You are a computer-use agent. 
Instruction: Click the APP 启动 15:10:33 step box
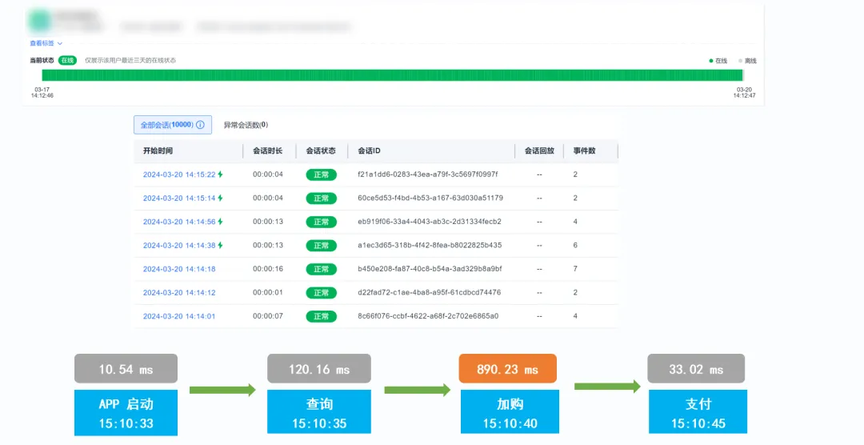coord(126,413)
